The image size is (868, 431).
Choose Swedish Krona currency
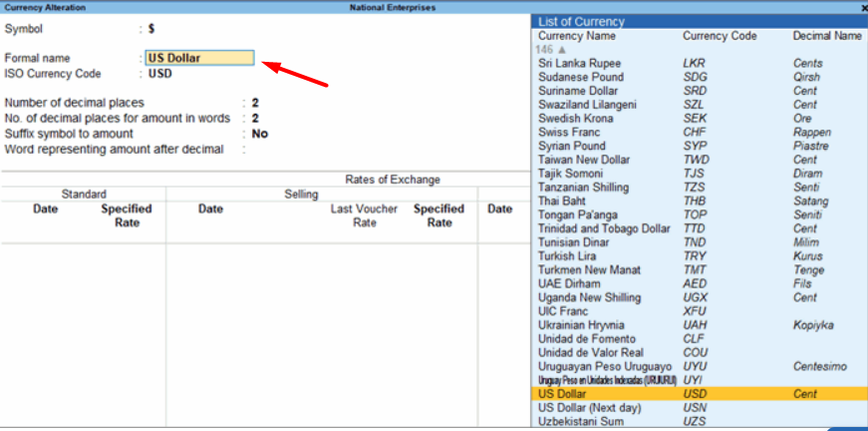tap(700, 119)
